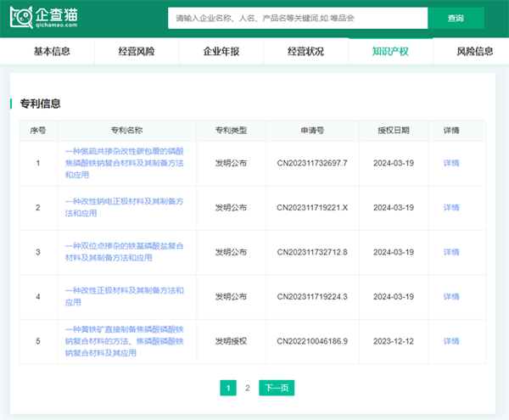Go to the 风险信息 tab
The width and height of the screenshot is (509, 420).
475,51
